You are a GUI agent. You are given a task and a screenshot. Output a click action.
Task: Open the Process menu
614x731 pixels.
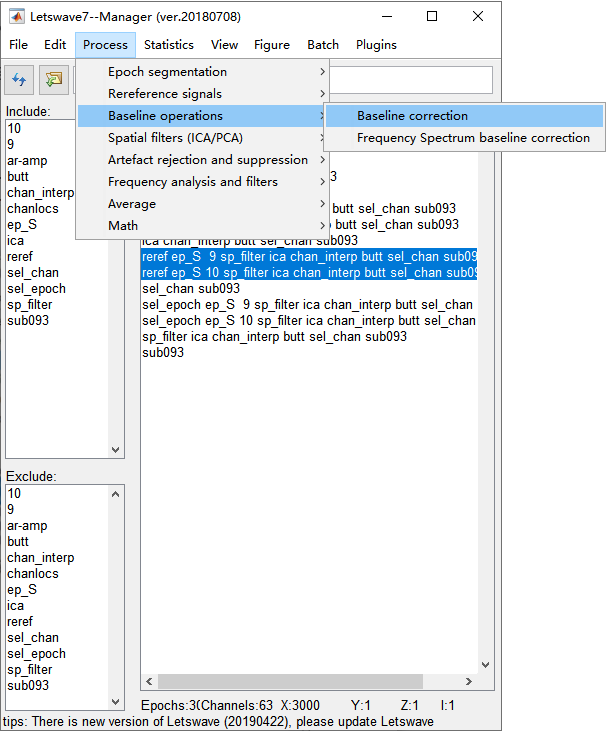105,45
